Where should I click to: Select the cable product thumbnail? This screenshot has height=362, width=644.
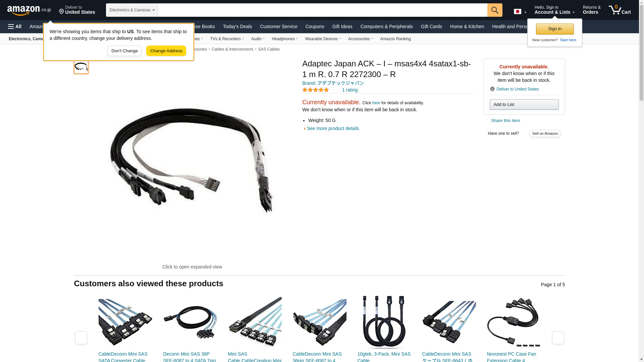coord(81,66)
